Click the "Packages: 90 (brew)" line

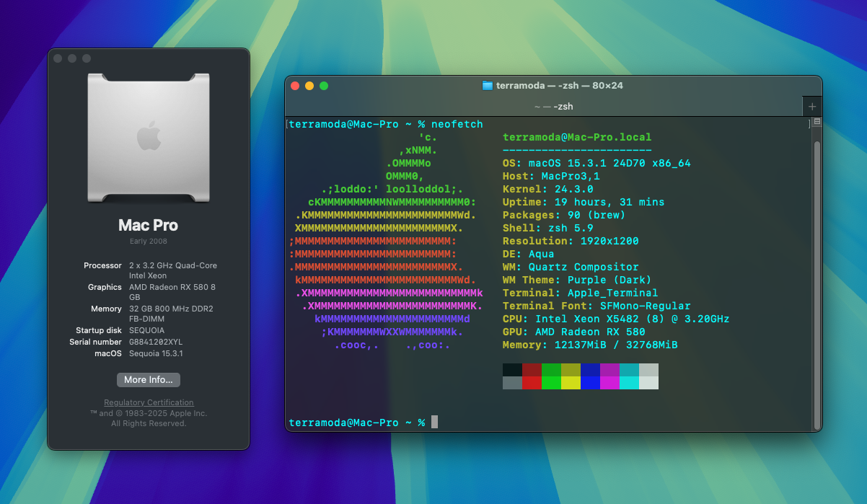pos(564,216)
